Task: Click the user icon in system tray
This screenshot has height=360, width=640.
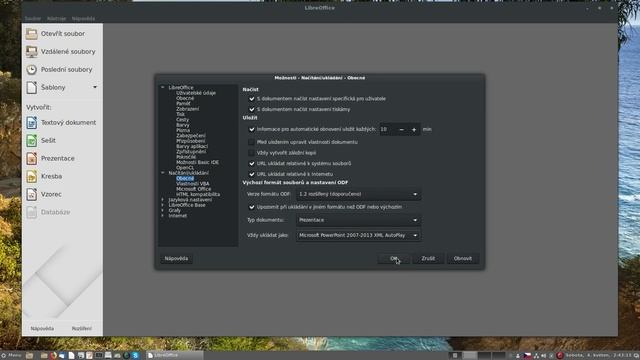Action: point(518,356)
